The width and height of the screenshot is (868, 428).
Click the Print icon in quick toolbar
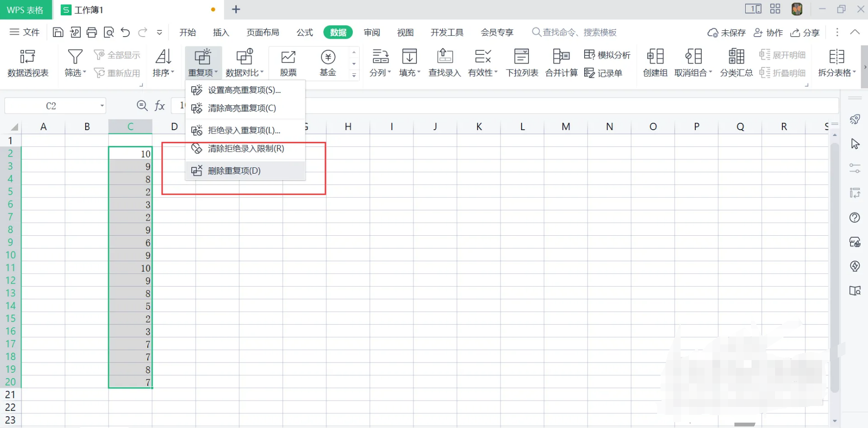91,32
